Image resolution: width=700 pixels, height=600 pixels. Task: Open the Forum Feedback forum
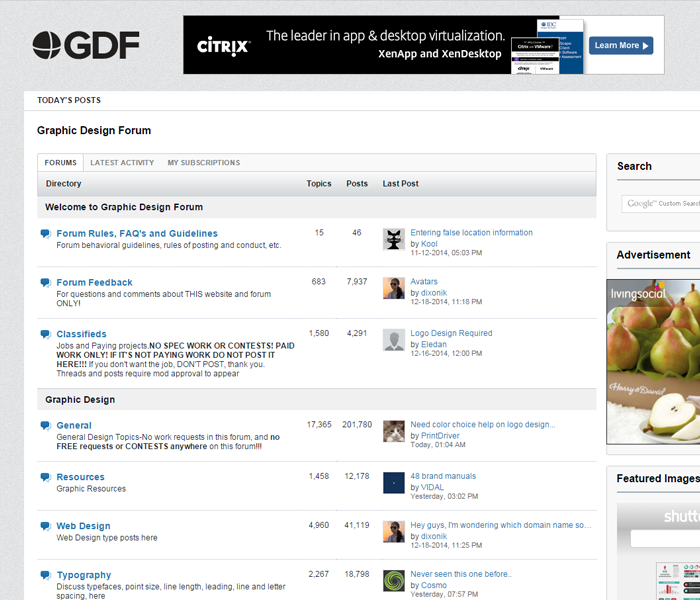tap(94, 283)
